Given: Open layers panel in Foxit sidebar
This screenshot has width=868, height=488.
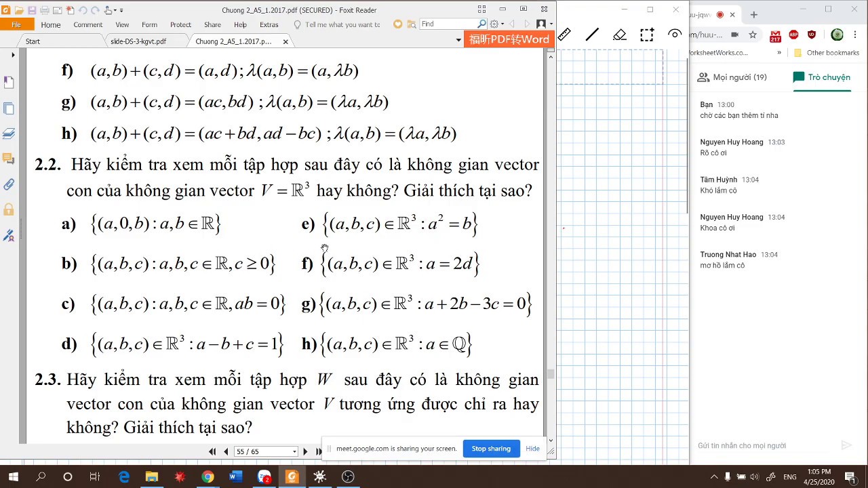Looking at the screenshot, I should click(x=9, y=134).
